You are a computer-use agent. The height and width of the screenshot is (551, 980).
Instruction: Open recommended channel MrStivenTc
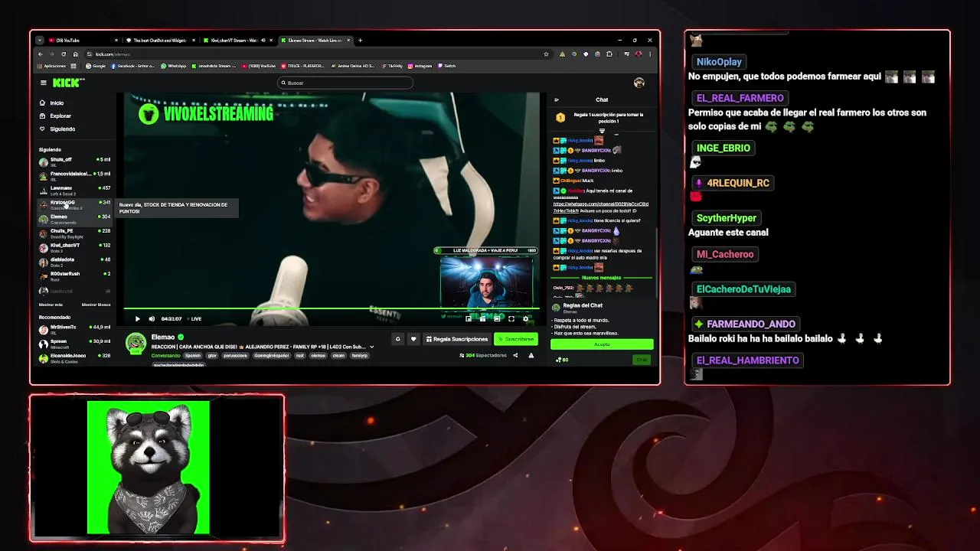[75, 329]
